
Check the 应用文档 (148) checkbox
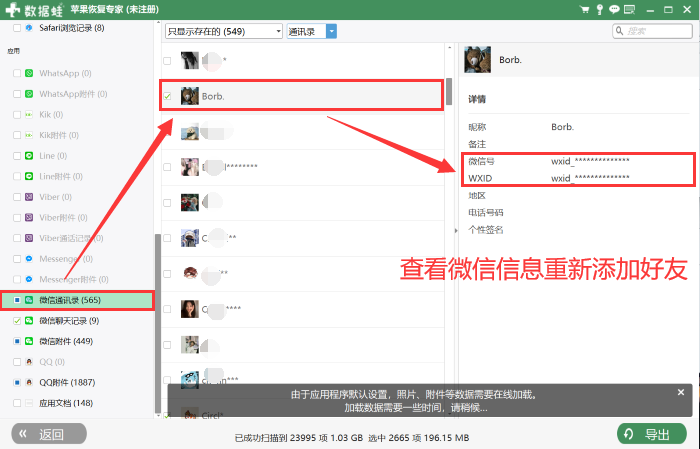pyautogui.click(x=17, y=403)
